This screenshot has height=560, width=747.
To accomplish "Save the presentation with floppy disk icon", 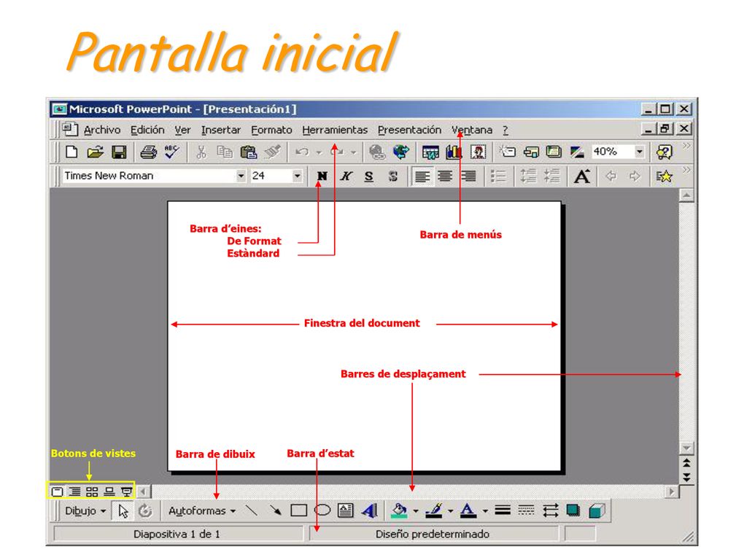I will tap(119, 152).
